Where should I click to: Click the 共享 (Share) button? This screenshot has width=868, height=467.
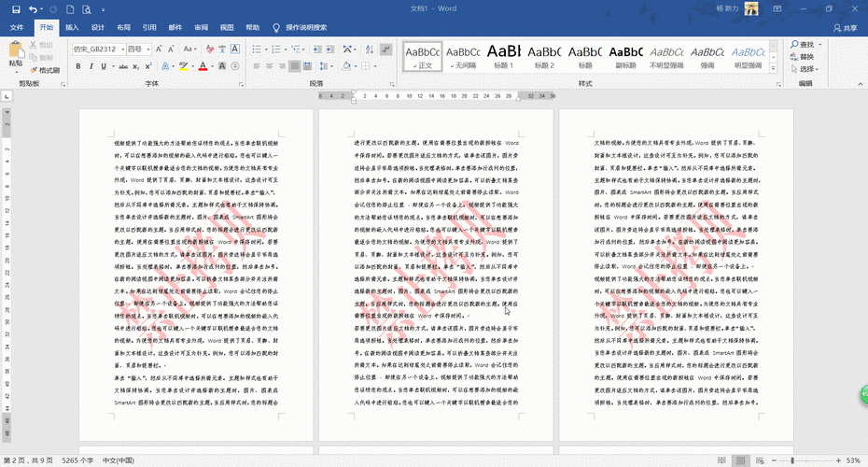coord(845,28)
